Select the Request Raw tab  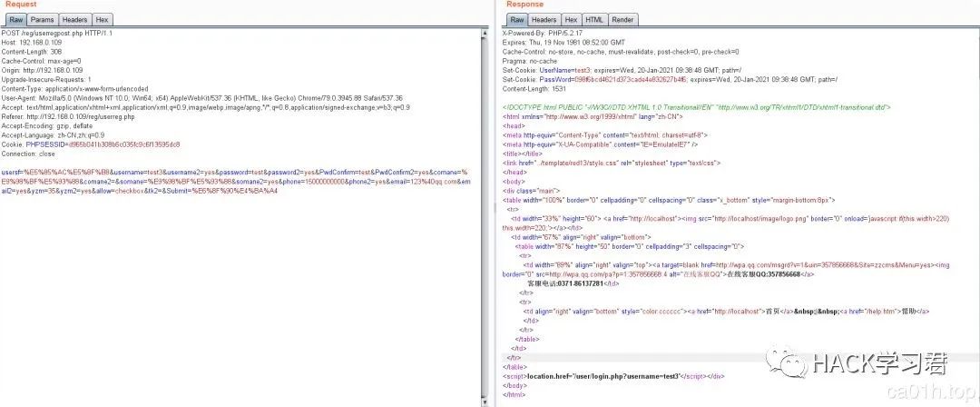pyautogui.click(x=15, y=20)
